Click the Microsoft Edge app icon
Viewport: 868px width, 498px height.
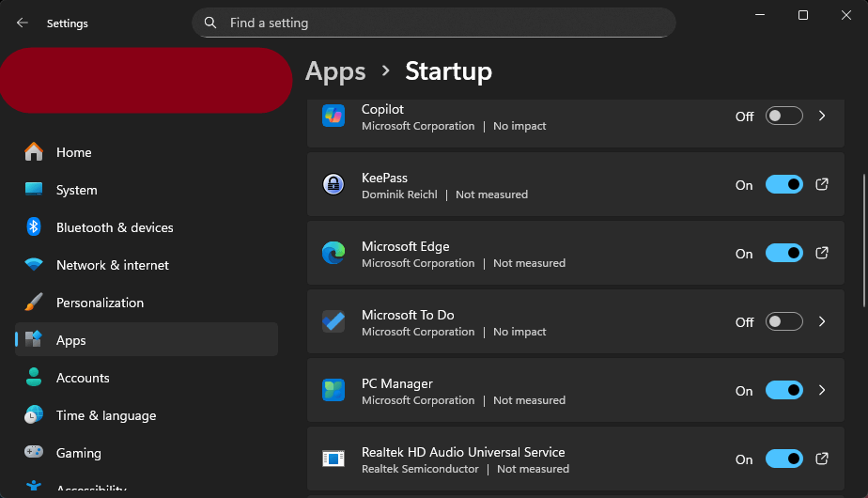pyautogui.click(x=333, y=253)
